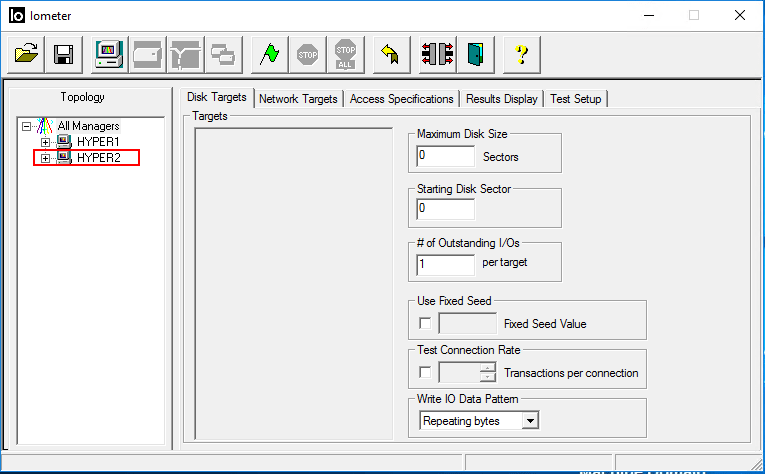Open help with yellow question mark

tap(522, 54)
